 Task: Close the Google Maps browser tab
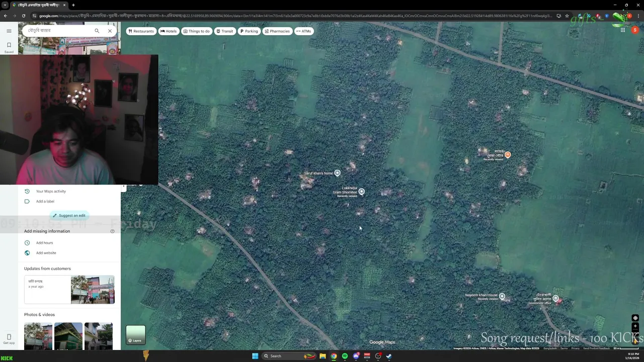click(x=64, y=5)
